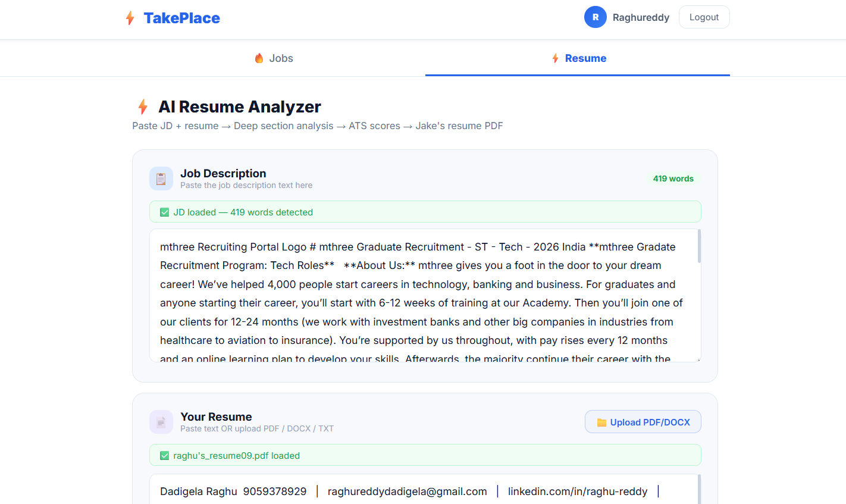Image resolution: width=846 pixels, height=504 pixels.
Task: Click the job description text area scrollbar
Action: coord(699,246)
